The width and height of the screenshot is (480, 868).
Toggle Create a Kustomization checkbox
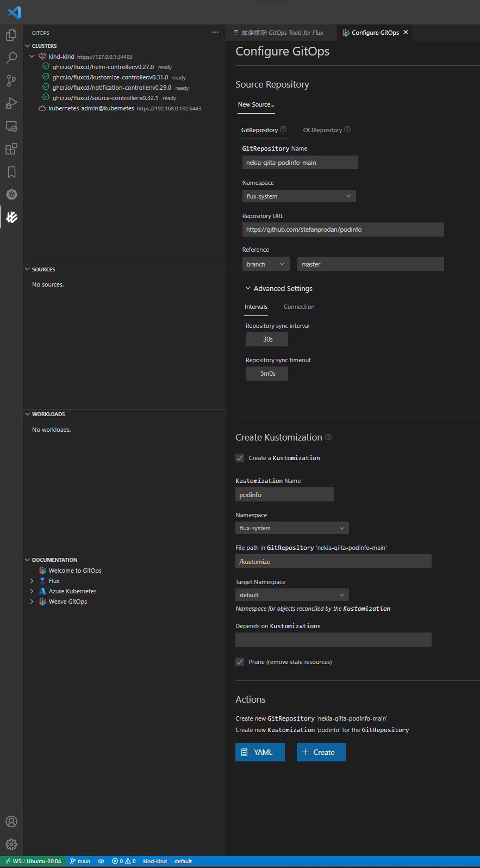[240, 458]
